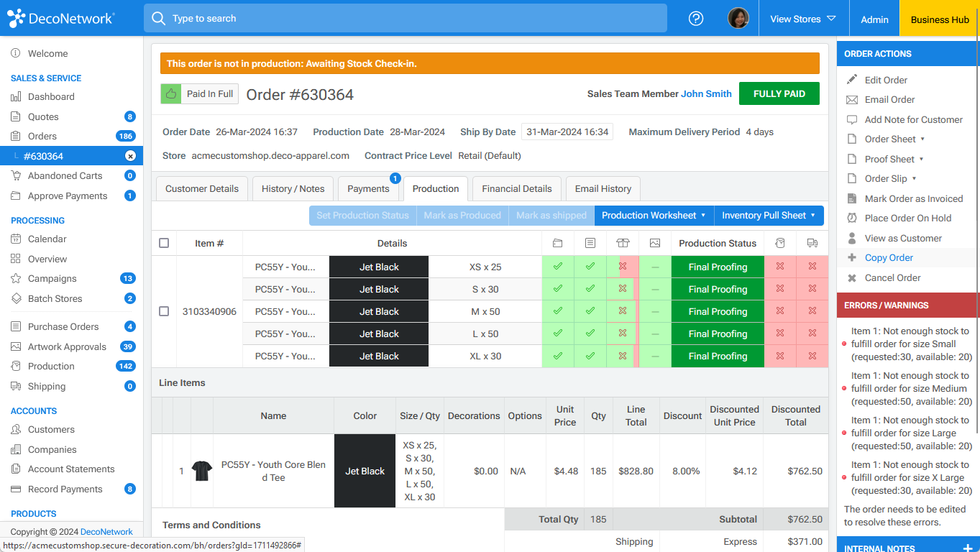Open the help question mark icon
The width and height of the screenshot is (980, 552).
coord(695,18)
